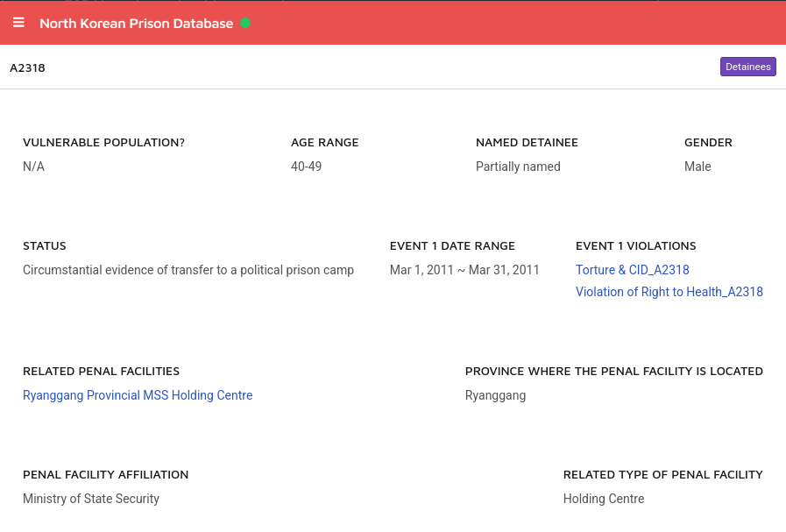Click the VULNERABLE POPULATION? label

pos(103,142)
